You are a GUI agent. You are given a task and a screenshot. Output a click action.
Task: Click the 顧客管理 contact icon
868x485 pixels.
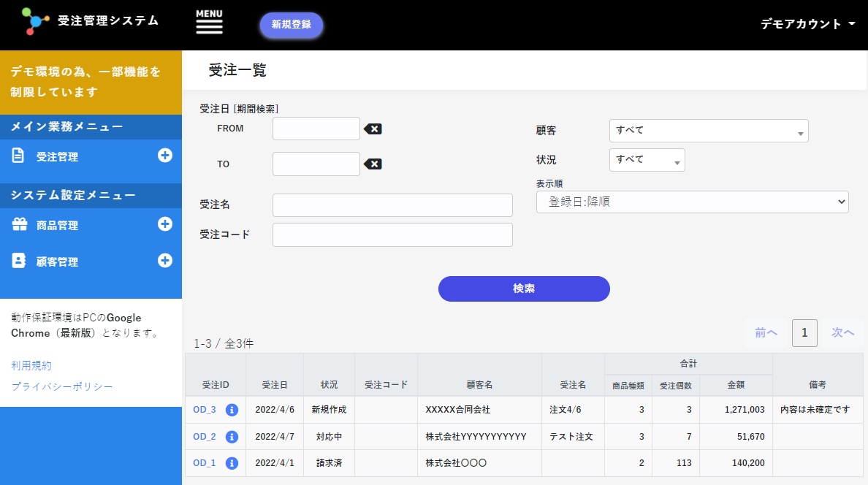coord(19,261)
